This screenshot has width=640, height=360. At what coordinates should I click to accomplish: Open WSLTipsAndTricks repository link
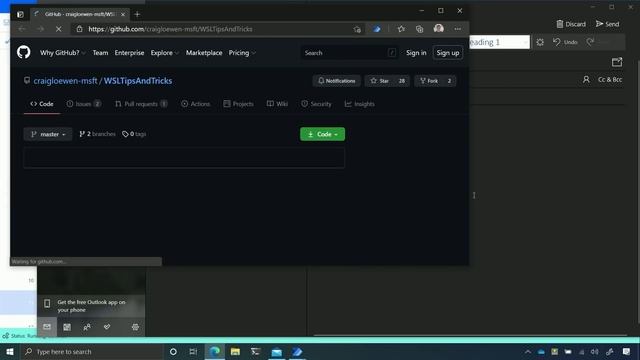[138, 81]
